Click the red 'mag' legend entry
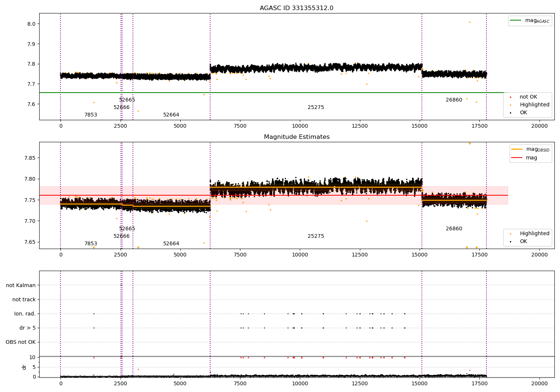Viewport: 560px width, 392px height. point(531,158)
